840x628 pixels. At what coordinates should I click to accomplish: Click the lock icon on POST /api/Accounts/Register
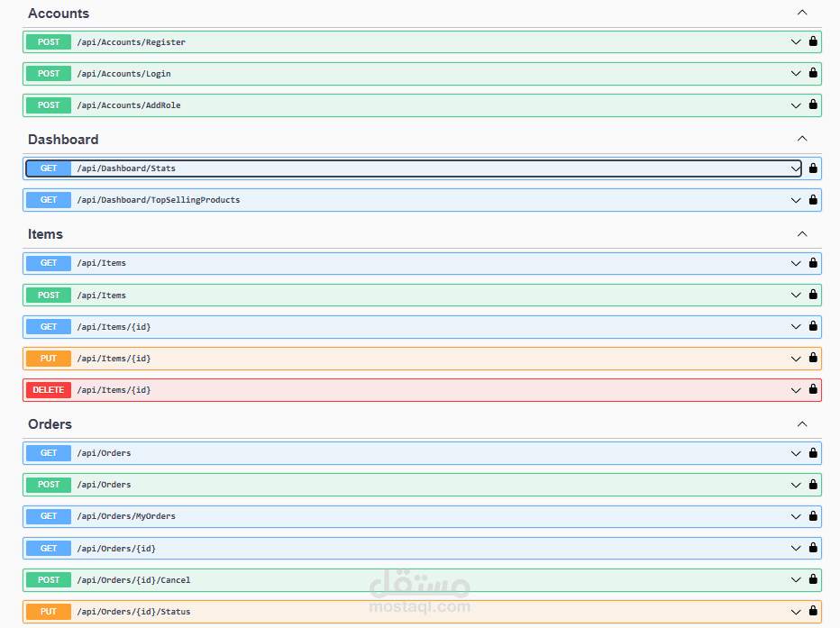coord(812,41)
